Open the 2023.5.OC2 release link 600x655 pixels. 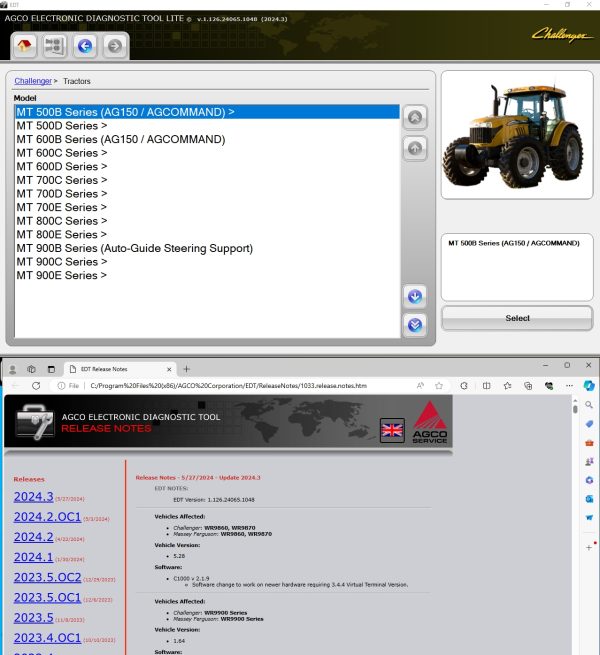point(47,577)
